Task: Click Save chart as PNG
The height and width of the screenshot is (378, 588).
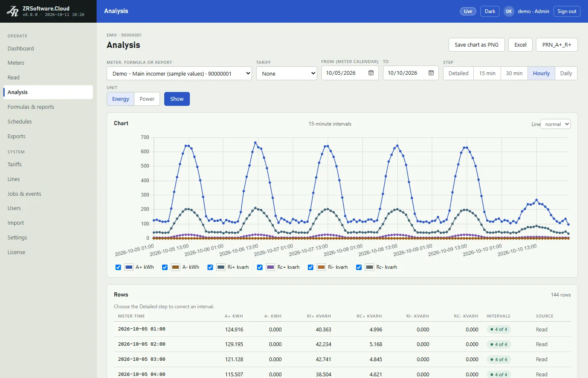Action: pyautogui.click(x=476, y=45)
